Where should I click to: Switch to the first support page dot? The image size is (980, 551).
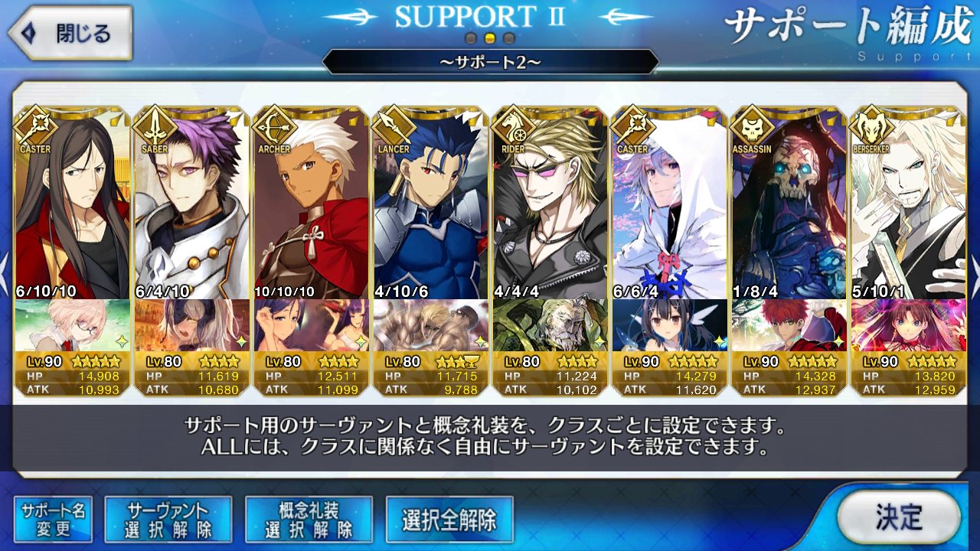(472, 37)
